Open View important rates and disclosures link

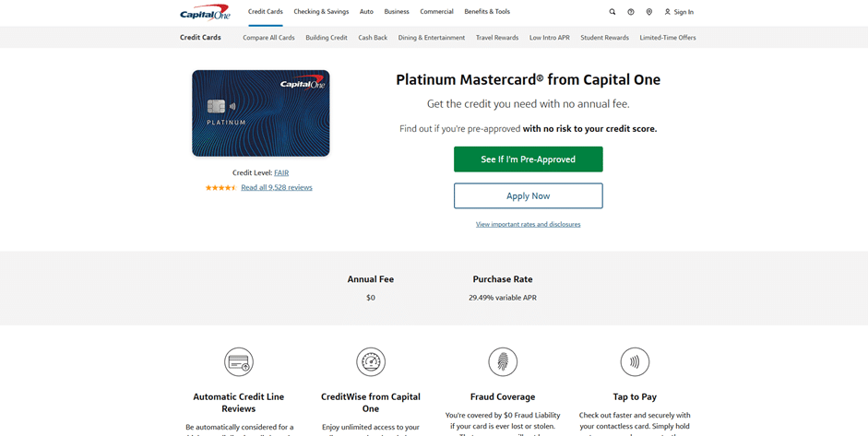click(529, 224)
